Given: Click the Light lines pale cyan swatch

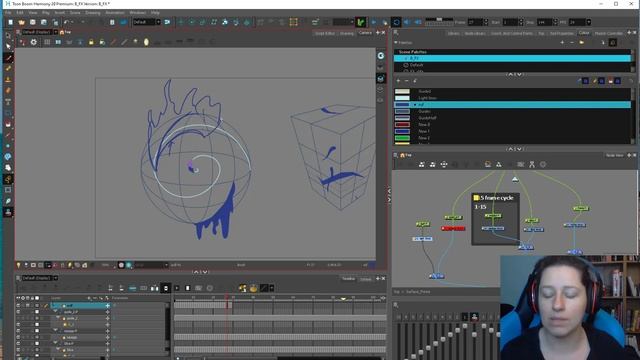Looking at the screenshot, I should point(402,98).
